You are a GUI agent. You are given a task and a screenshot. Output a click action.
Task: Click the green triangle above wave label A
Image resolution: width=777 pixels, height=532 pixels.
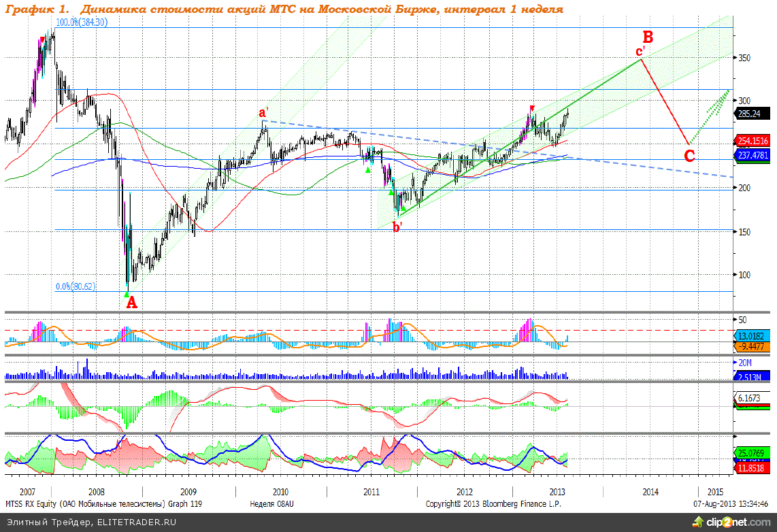click(x=127, y=294)
